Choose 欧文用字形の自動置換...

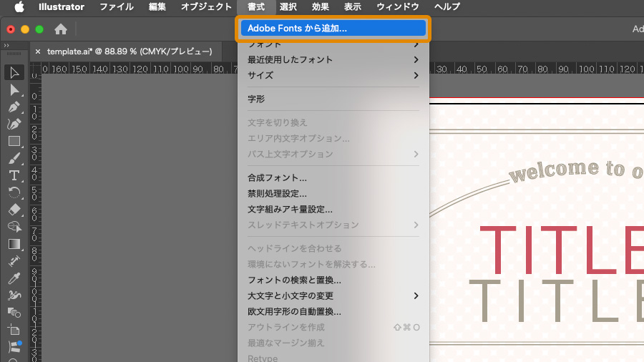click(333, 312)
